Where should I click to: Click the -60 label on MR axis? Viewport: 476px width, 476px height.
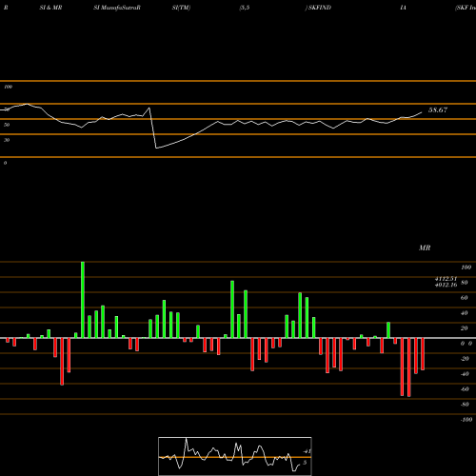[x=465, y=389]
